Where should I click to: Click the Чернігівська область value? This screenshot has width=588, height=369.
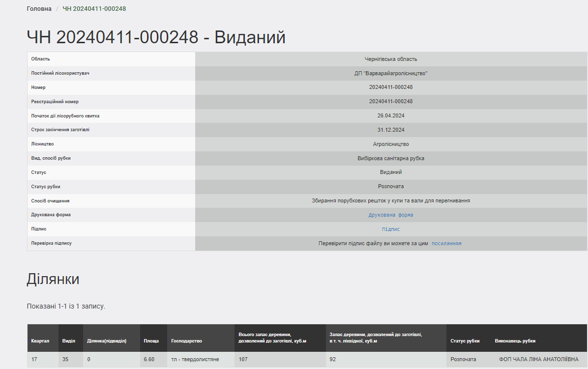(390, 59)
